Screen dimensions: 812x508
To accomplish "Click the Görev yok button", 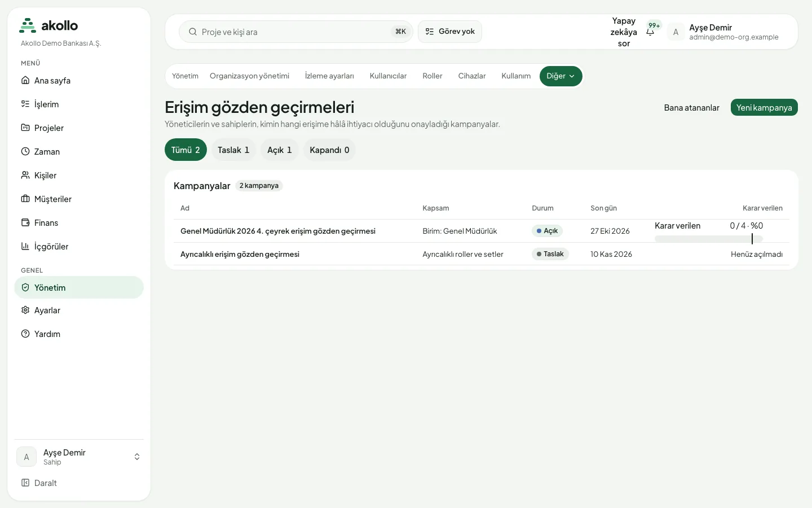I will pos(450,32).
